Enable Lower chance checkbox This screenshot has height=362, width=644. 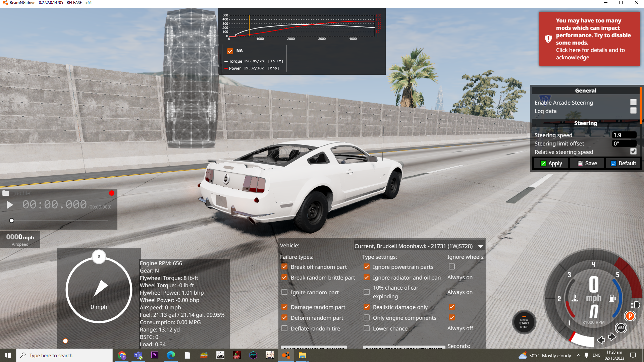coord(367,328)
